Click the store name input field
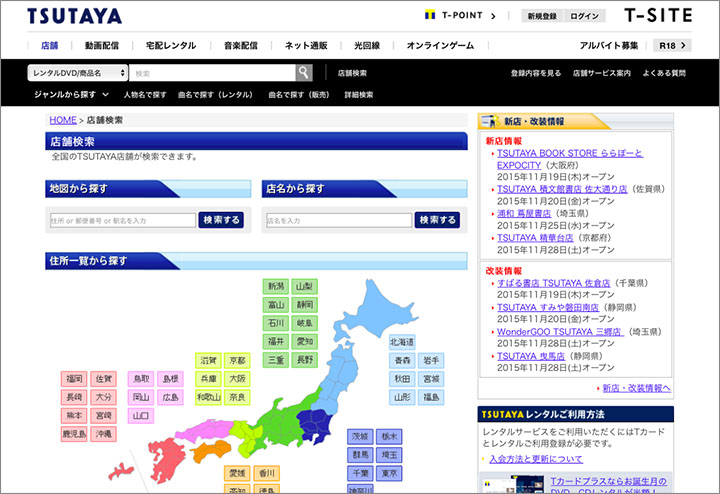 pos(339,220)
